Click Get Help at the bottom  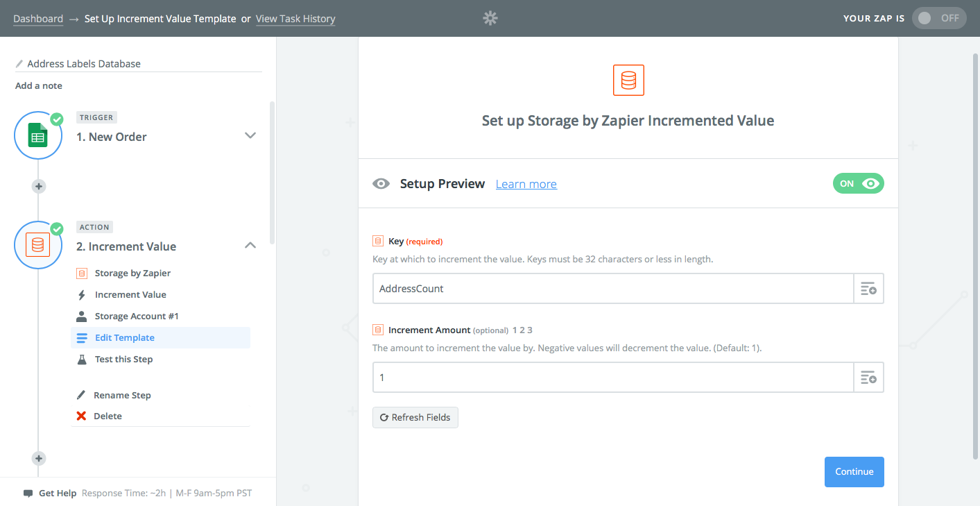[x=58, y=494]
